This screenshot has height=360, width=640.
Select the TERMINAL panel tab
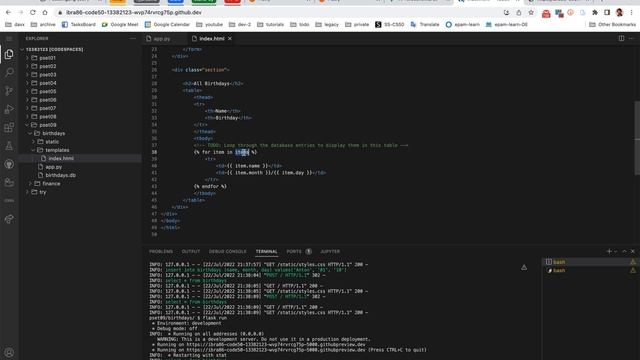pos(267,251)
